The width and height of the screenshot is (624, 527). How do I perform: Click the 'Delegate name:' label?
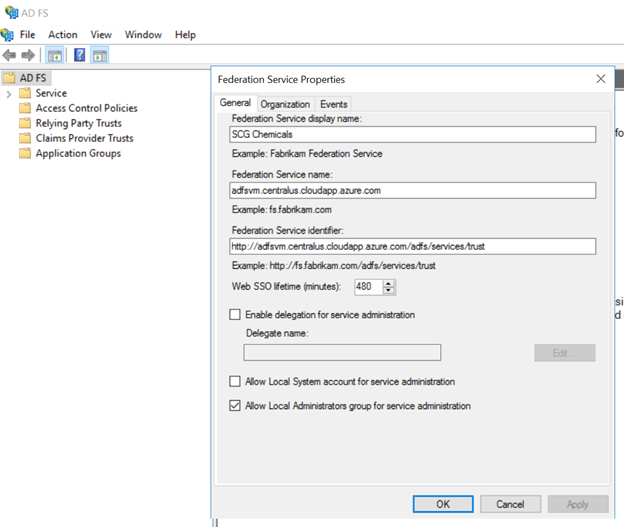277,333
